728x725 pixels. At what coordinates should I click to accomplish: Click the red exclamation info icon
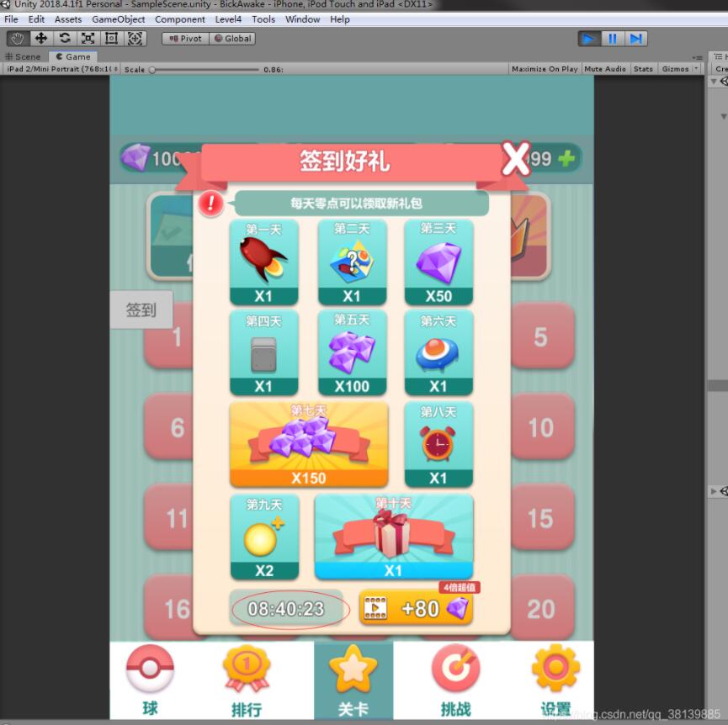click(x=211, y=204)
